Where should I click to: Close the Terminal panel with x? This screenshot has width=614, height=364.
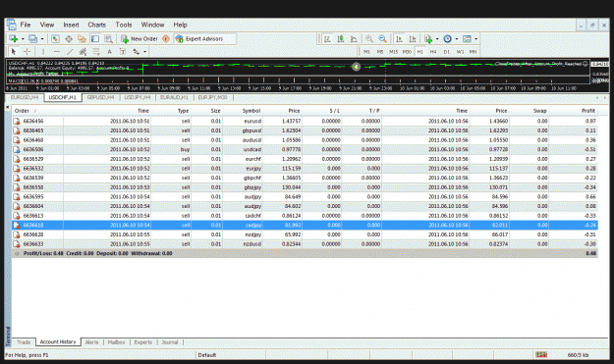point(8,107)
